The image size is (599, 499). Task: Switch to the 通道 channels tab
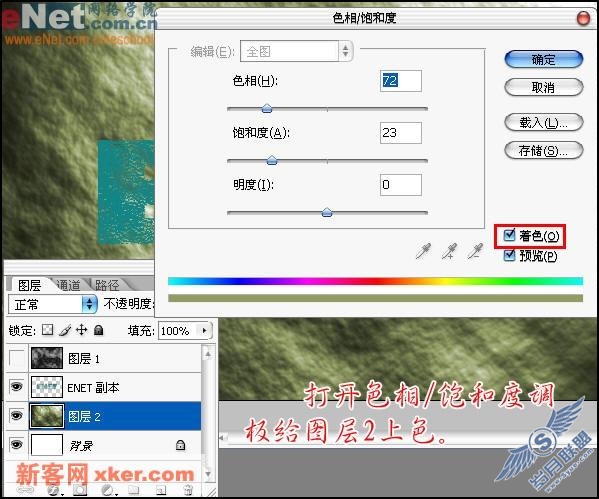pos(68,285)
